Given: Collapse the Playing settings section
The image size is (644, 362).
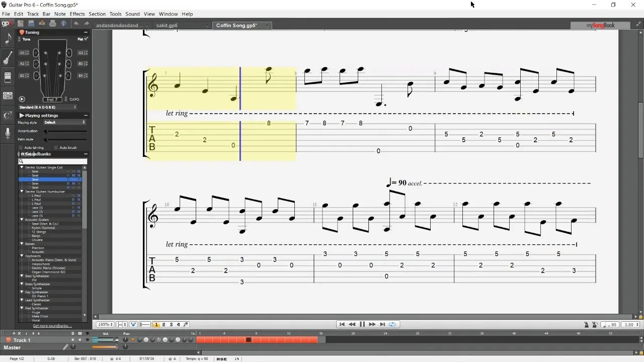Looking at the screenshot, I should (x=86, y=116).
